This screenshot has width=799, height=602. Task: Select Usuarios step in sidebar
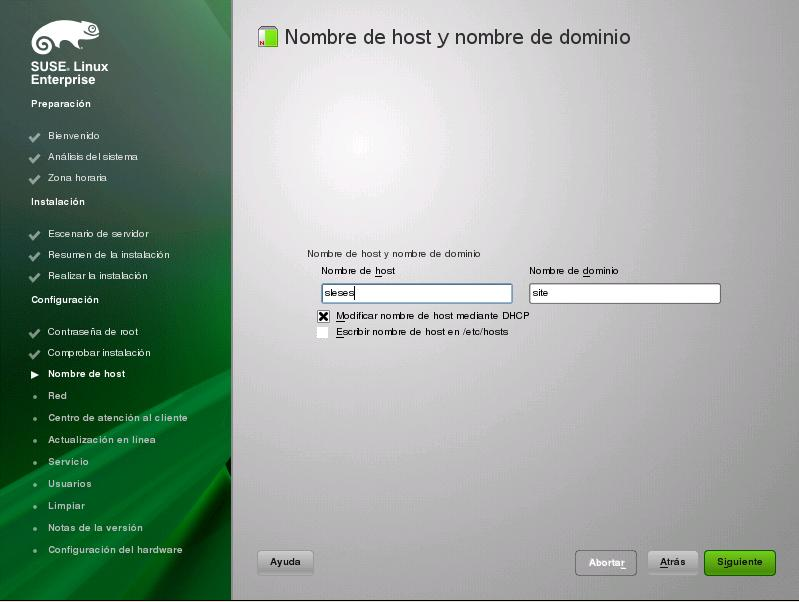pos(70,483)
